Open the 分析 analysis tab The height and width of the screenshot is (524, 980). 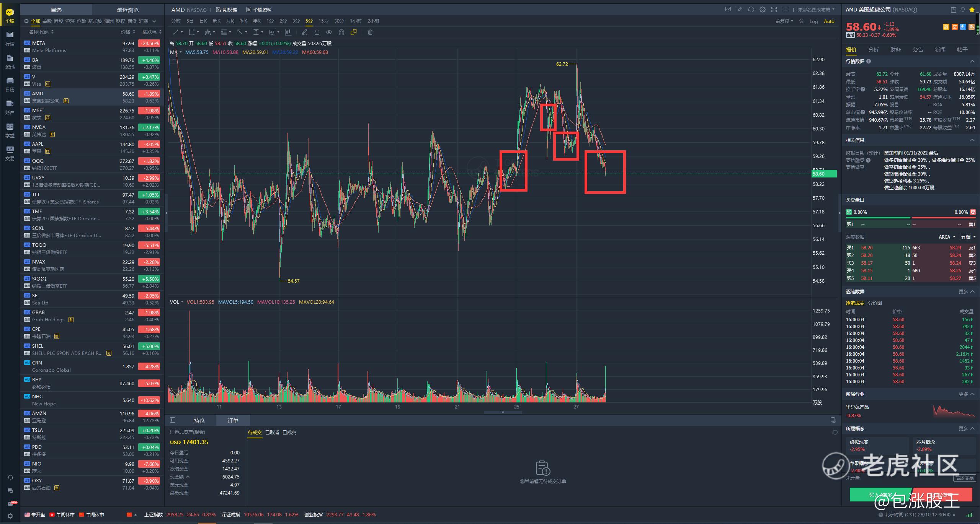(873, 50)
